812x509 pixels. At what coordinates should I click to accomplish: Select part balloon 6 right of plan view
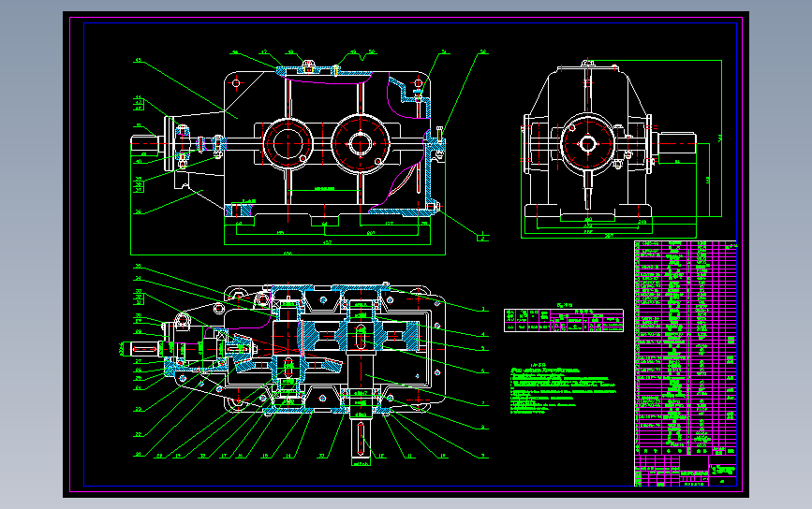click(x=483, y=371)
